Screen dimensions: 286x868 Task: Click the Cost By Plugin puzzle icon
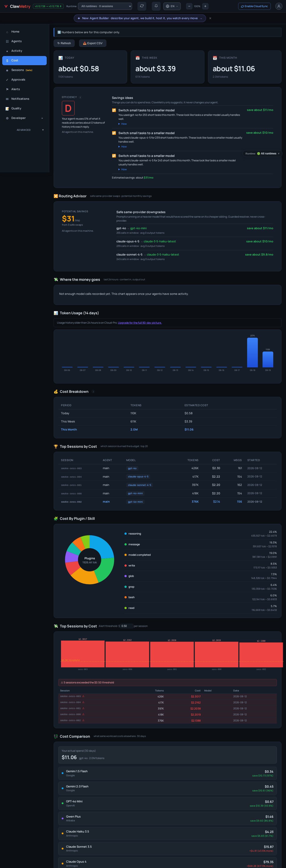click(x=56, y=518)
